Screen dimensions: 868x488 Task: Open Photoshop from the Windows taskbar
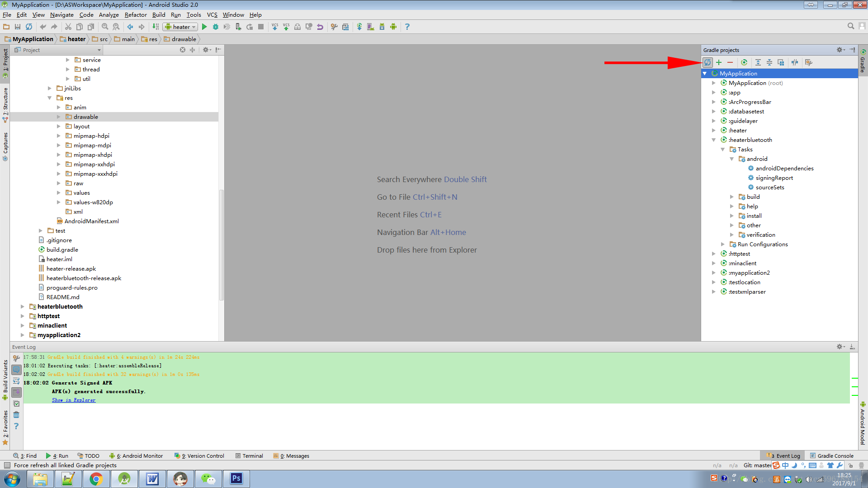(x=236, y=479)
